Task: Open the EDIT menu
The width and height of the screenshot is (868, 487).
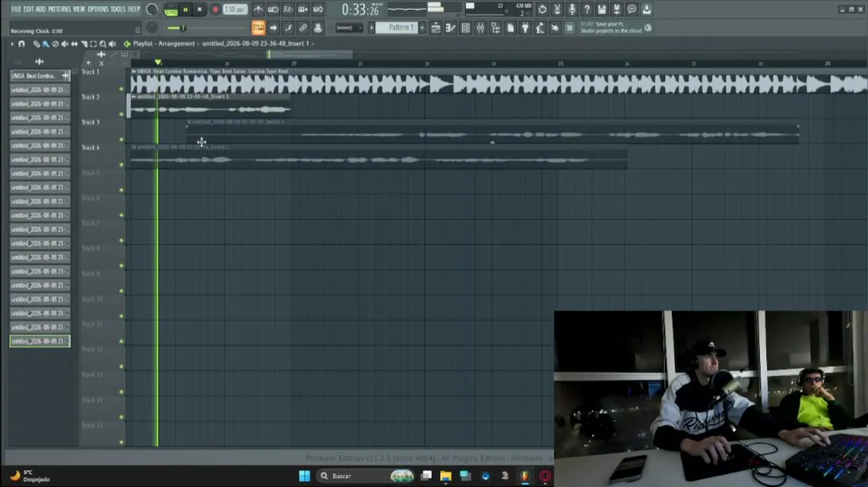Action: (x=28, y=9)
